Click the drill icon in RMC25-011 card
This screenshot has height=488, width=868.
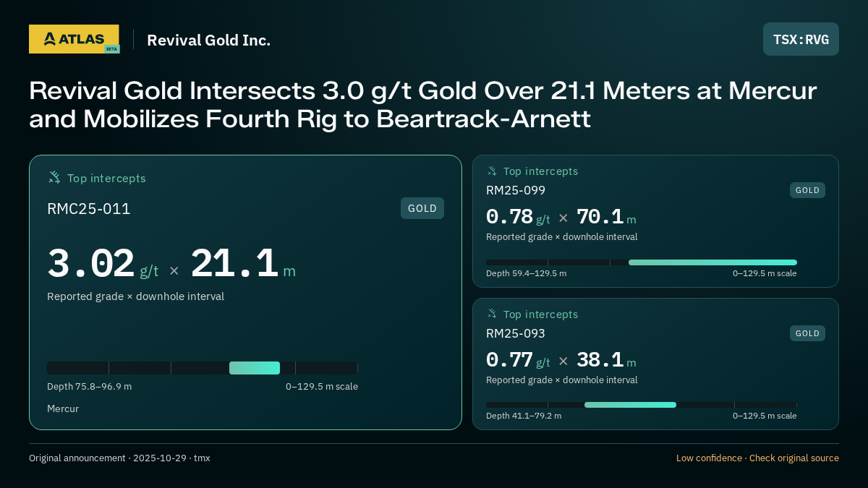(54, 177)
